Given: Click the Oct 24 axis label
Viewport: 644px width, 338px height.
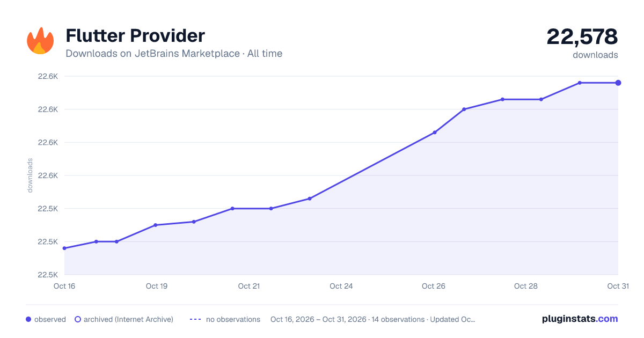Looking at the screenshot, I should coord(341,286).
